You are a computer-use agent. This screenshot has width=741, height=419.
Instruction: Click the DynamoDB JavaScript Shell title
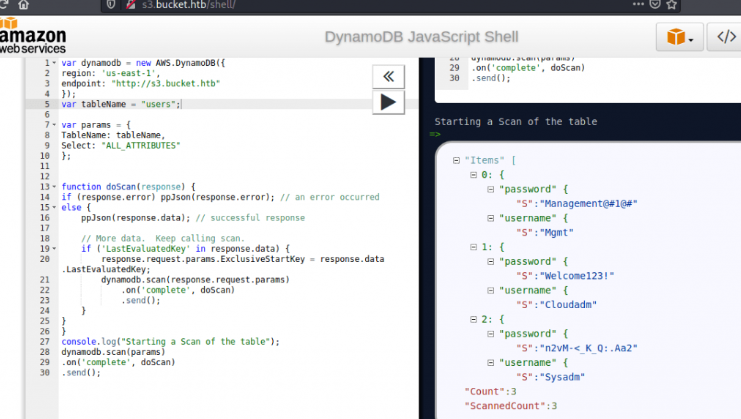(x=421, y=37)
